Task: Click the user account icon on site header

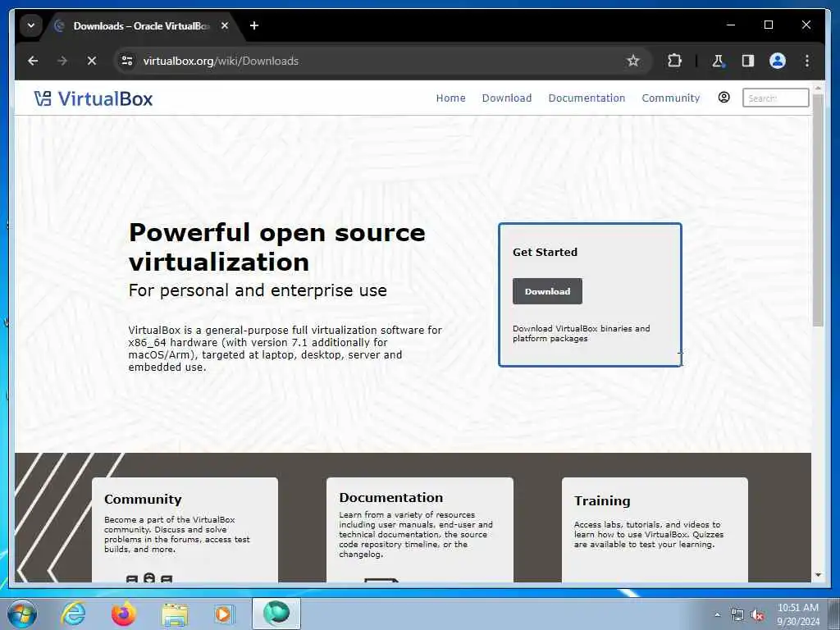Action: [x=724, y=98]
